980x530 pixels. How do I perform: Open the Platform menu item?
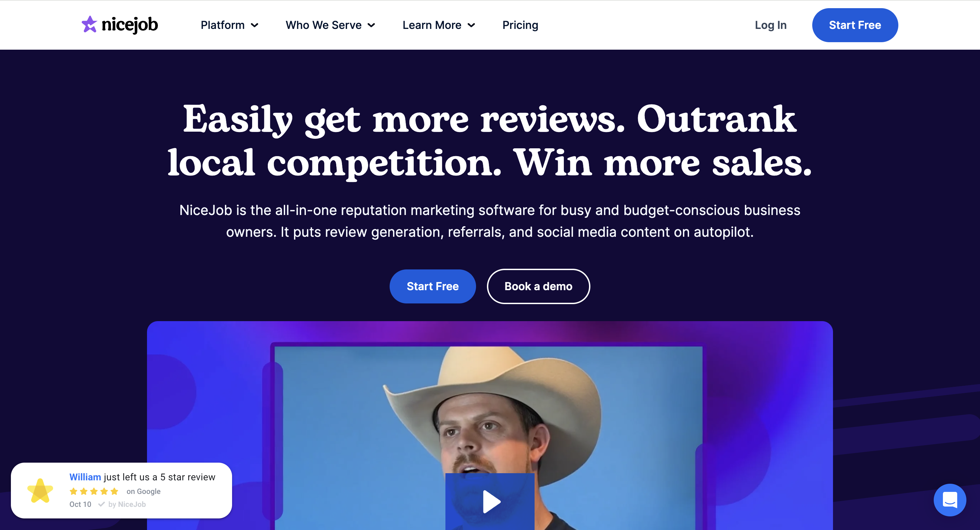(x=223, y=25)
